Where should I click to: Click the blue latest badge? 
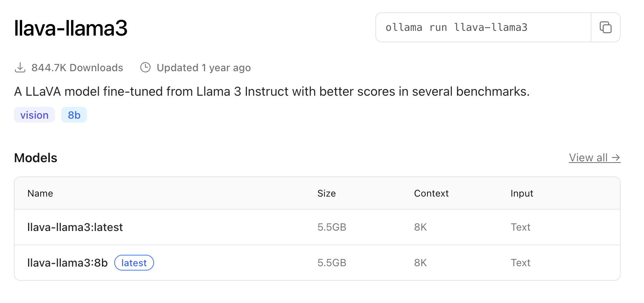[x=134, y=263]
